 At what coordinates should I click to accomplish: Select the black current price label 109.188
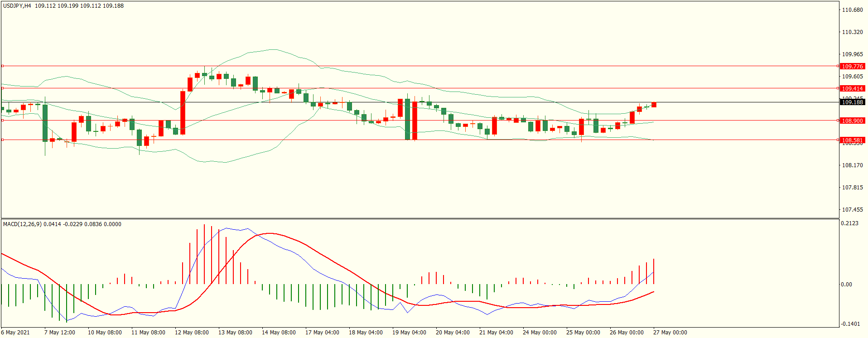pos(852,102)
